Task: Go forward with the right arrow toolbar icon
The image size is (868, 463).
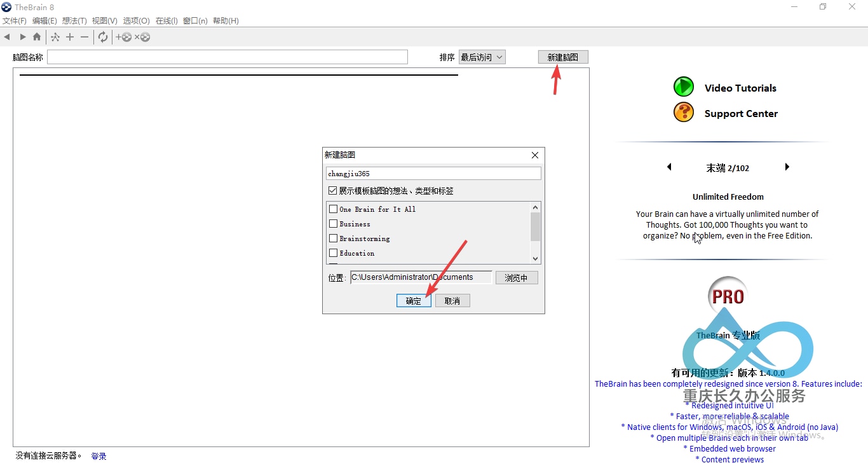Action: point(22,38)
